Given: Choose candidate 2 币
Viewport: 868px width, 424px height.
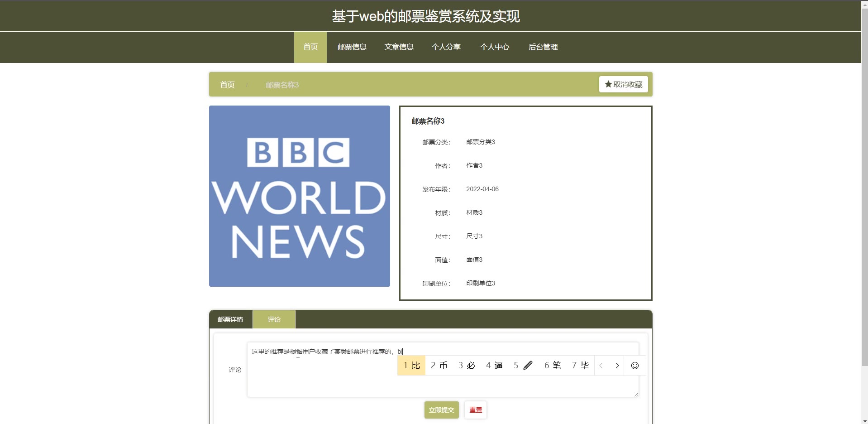Looking at the screenshot, I should (439, 366).
